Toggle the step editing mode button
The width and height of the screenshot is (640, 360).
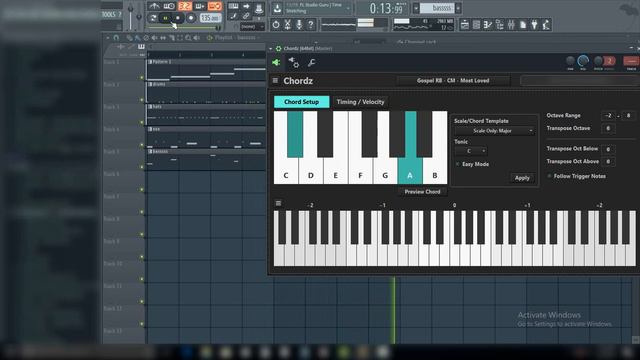[x=200, y=6]
